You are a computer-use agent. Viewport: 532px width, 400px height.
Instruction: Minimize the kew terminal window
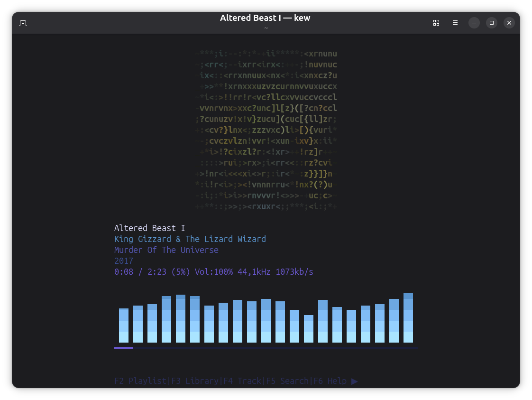[x=474, y=23]
